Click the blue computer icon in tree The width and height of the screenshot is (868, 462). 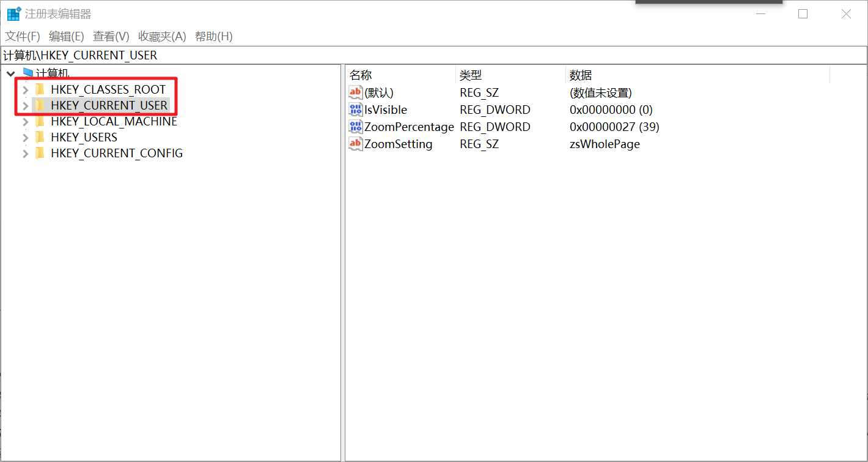tap(28, 73)
